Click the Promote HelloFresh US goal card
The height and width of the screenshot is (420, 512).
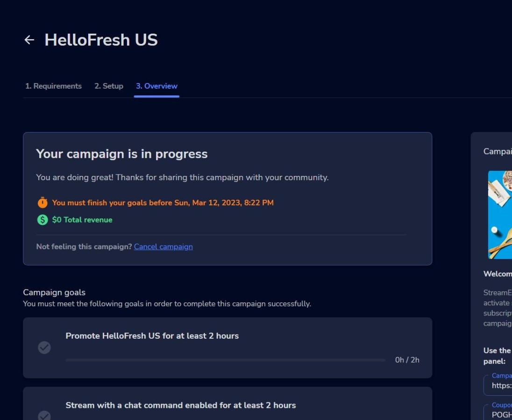point(228,348)
